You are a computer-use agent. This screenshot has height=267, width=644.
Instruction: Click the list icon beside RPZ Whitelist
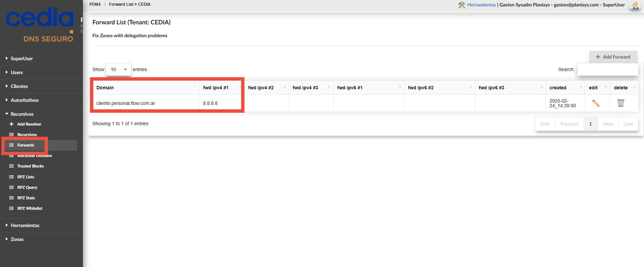(x=12, y=208)
